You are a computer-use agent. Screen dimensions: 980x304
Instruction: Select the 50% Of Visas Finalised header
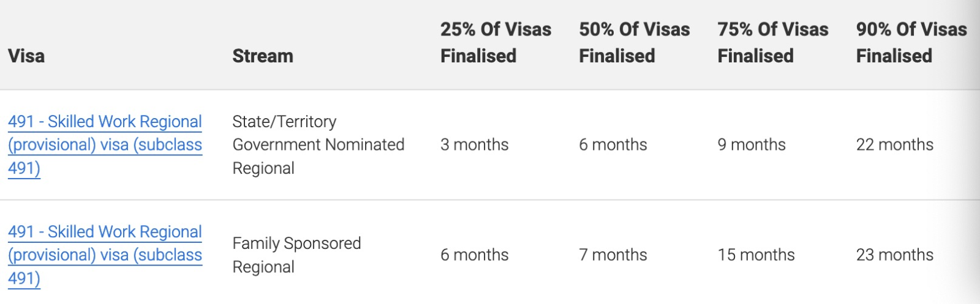click(x=634, y=43)
